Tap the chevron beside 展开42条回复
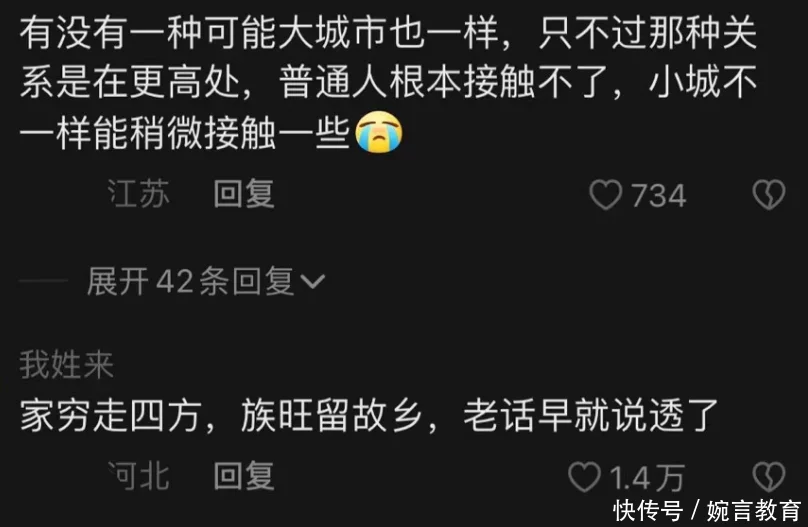 (312, 282)
